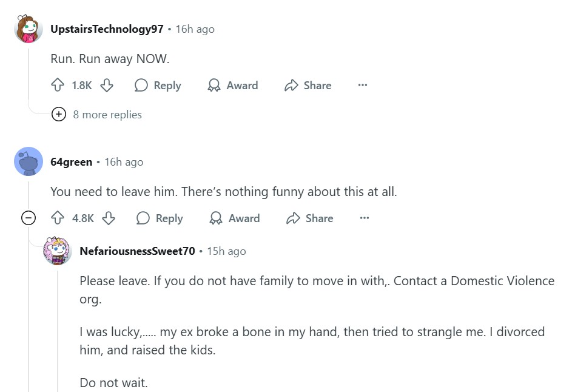The image size is (572, 392).
Task: Open the Share arrow under the first comment
Action: 290,86
